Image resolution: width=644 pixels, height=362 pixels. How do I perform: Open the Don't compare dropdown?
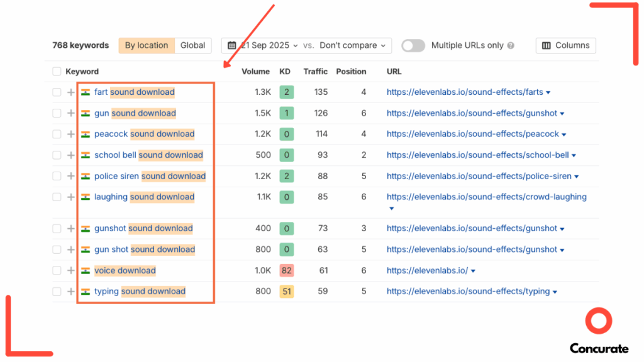352,45
